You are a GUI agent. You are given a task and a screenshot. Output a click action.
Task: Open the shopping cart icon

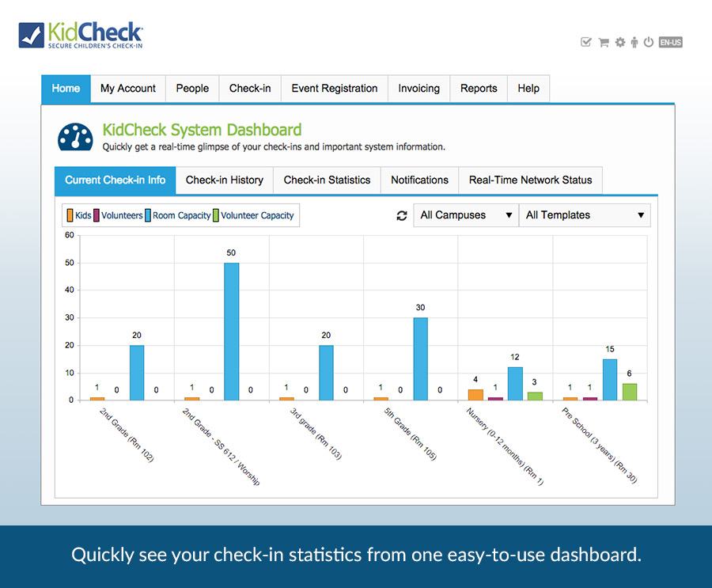[603, 42]
